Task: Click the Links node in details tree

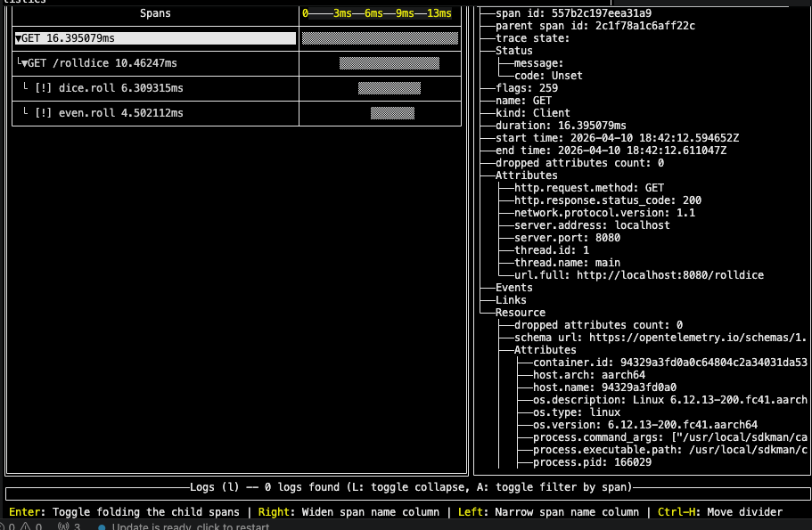Action: click(x=511, y=300)
